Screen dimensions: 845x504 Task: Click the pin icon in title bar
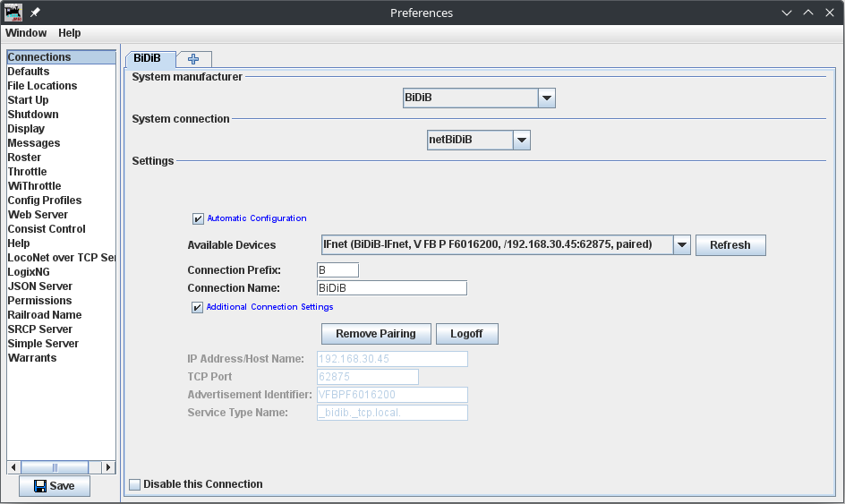pos(36,13)
